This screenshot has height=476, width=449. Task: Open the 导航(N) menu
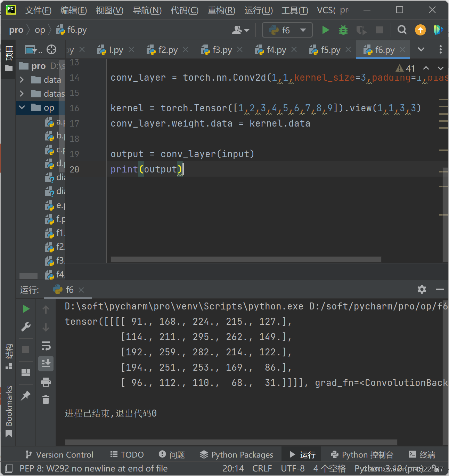(147, 10)
